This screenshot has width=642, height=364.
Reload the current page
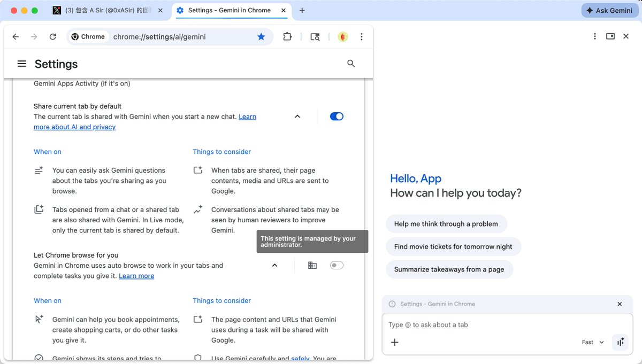[52, 37]
